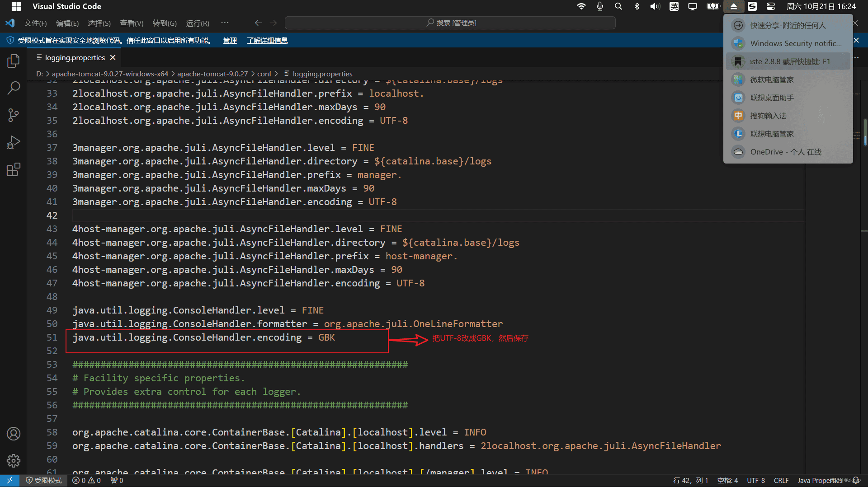Click the 管理 link in restricted banner
Viewport: 868px width, 487px height.
230,41
